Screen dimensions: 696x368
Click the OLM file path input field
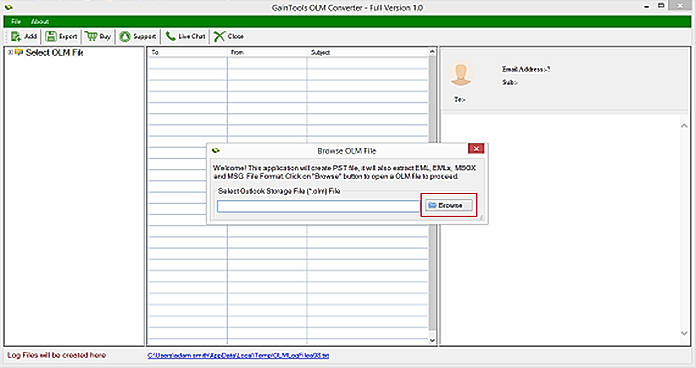click(318, 206)
